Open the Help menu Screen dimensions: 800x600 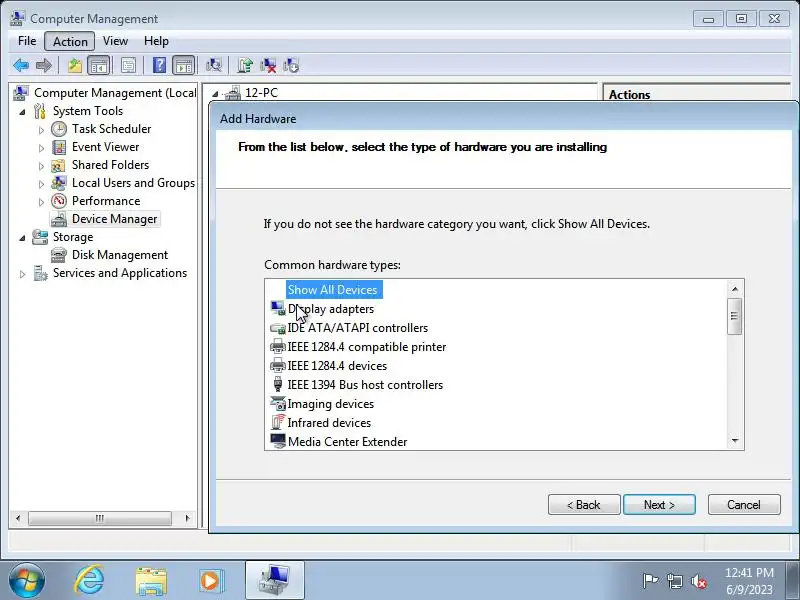click(156, 41)
